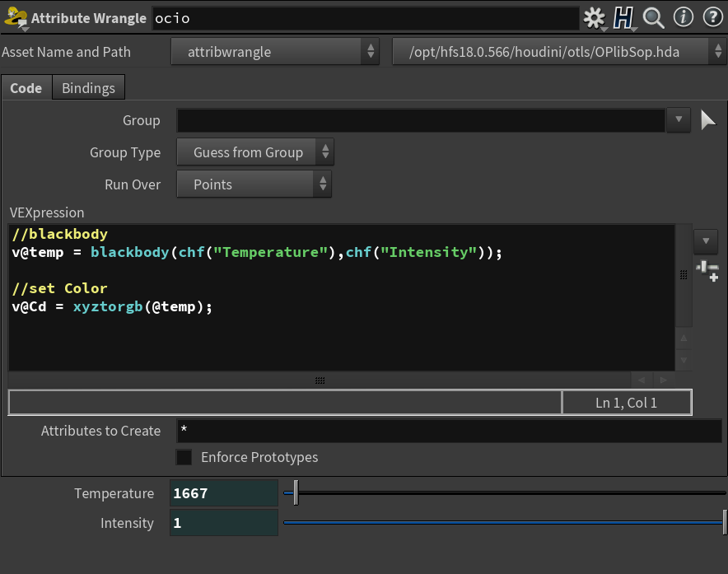The width and height of the screenshot is (728, 574).
Task: Open the VEXpression presets dropdown arrow
Action: [x=706, y=241]
